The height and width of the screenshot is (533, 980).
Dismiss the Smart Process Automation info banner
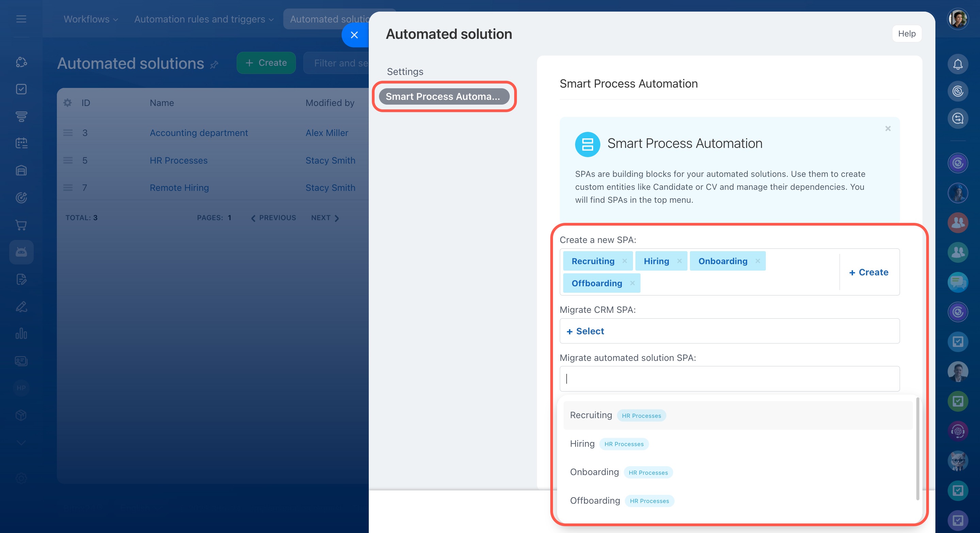pos(888,129)
